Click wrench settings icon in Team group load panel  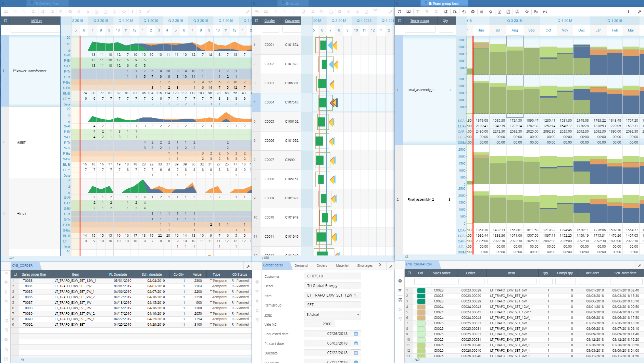point(639,12)
